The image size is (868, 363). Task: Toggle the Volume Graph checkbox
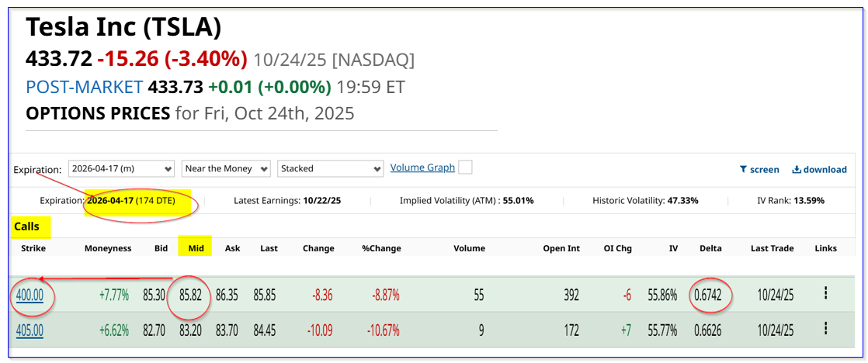465,168
